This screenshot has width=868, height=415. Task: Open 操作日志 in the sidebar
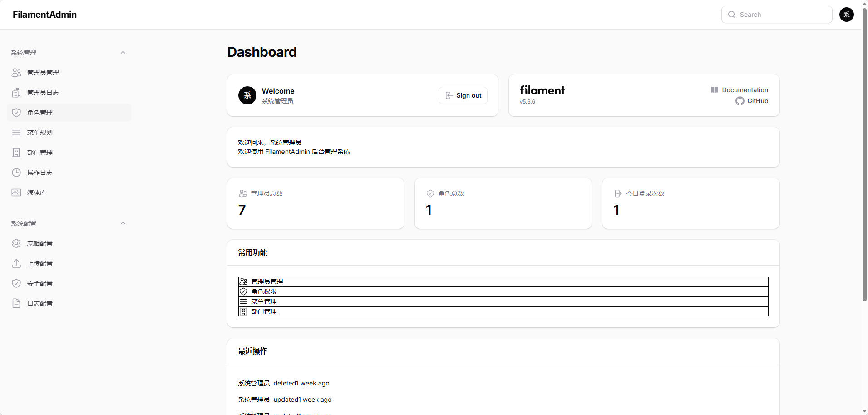coord(69,173)
